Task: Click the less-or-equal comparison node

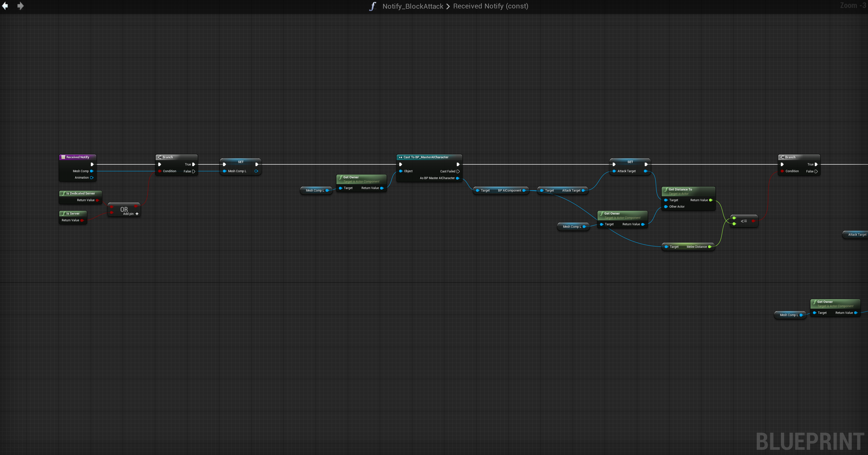Action: tap(744, 221)
